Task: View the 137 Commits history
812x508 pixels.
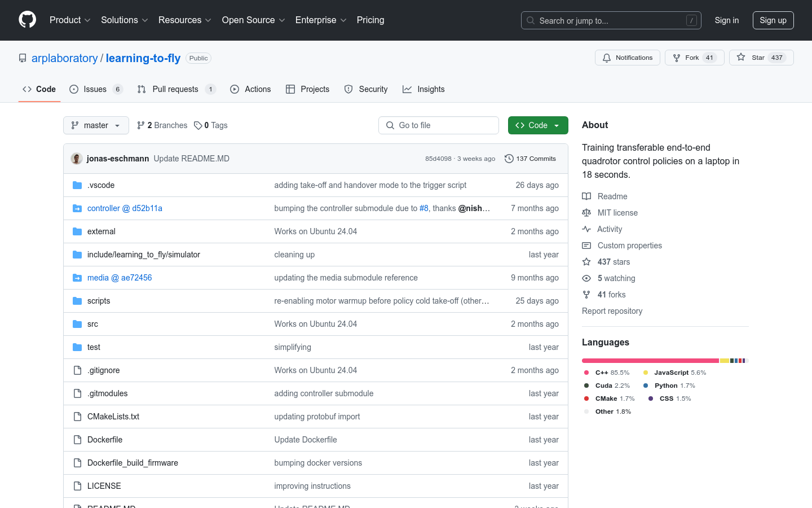Action: click(x=530, y=159)
